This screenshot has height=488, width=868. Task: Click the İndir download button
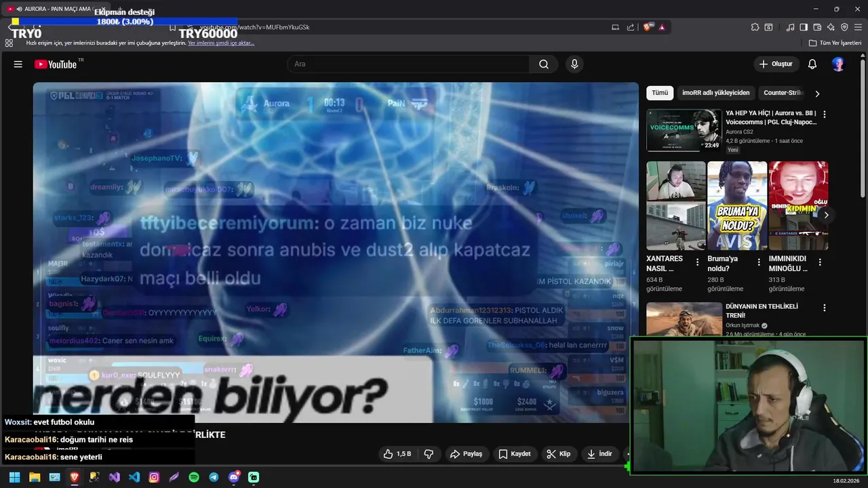[x=599, y=454]
